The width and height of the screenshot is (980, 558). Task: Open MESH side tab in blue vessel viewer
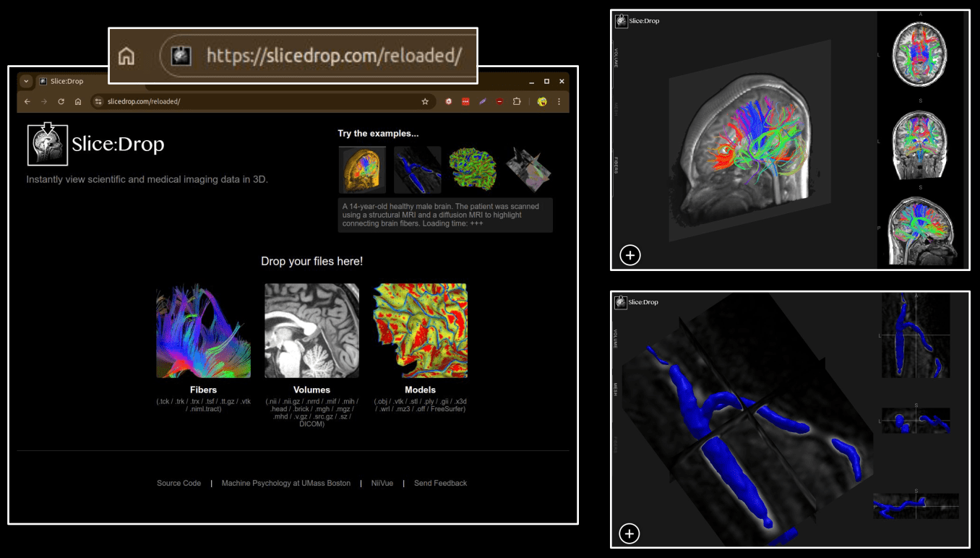pos(616,391)
